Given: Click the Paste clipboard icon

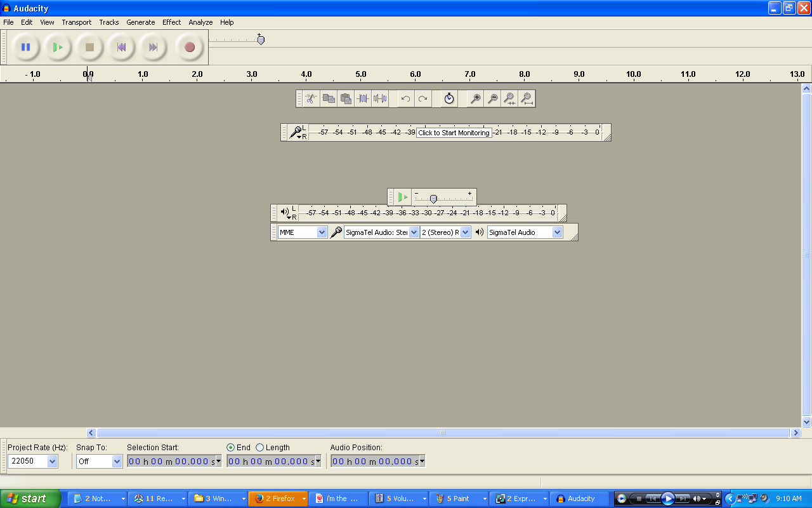Looking at the screenshot, I should (x=346, y=98).
